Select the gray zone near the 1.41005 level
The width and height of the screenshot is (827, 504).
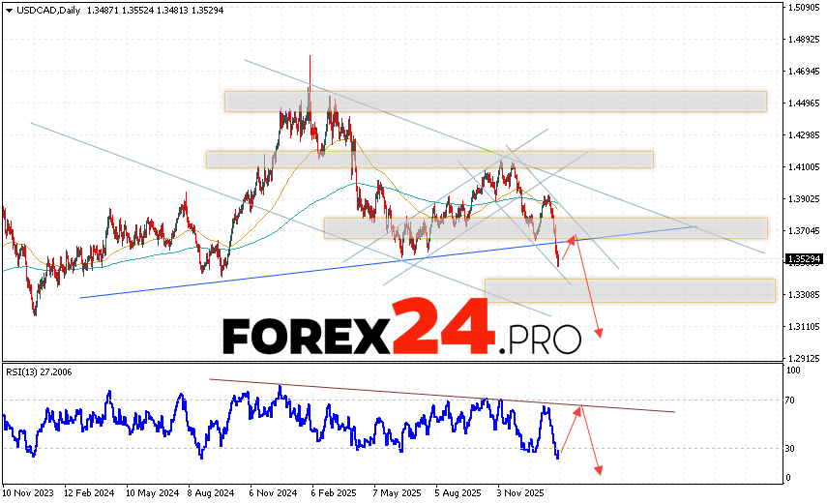click(428, 159)
